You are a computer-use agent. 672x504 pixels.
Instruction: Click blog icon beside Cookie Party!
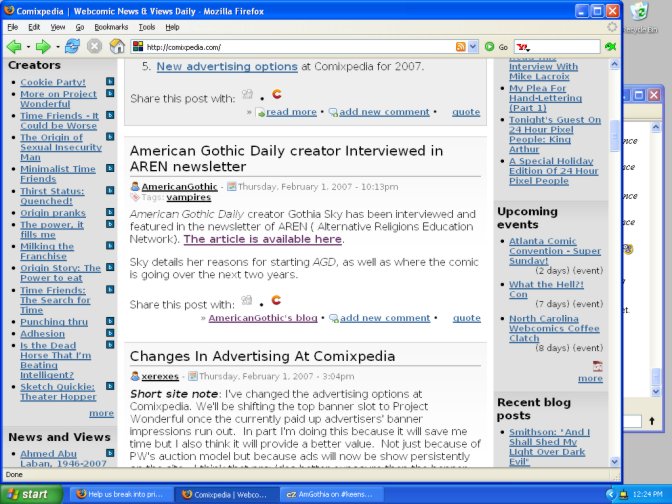coord(110,81)
